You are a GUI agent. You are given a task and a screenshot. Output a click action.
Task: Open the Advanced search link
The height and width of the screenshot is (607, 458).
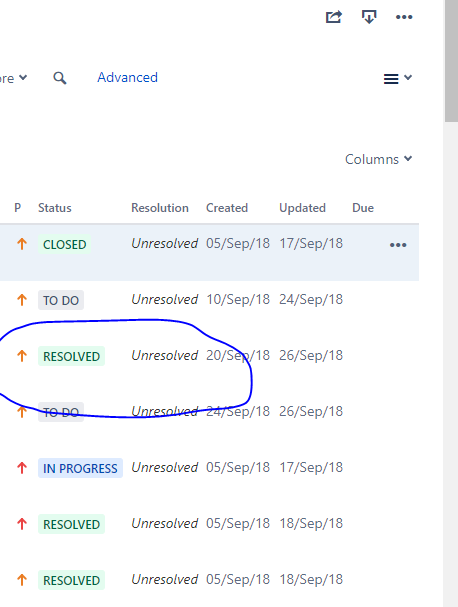(127, 77)
